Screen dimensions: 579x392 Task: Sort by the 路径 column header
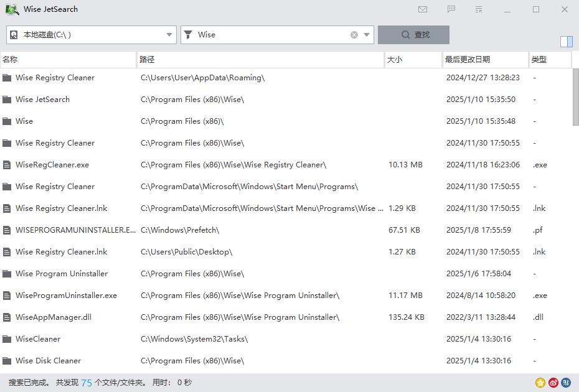[260, 60]
